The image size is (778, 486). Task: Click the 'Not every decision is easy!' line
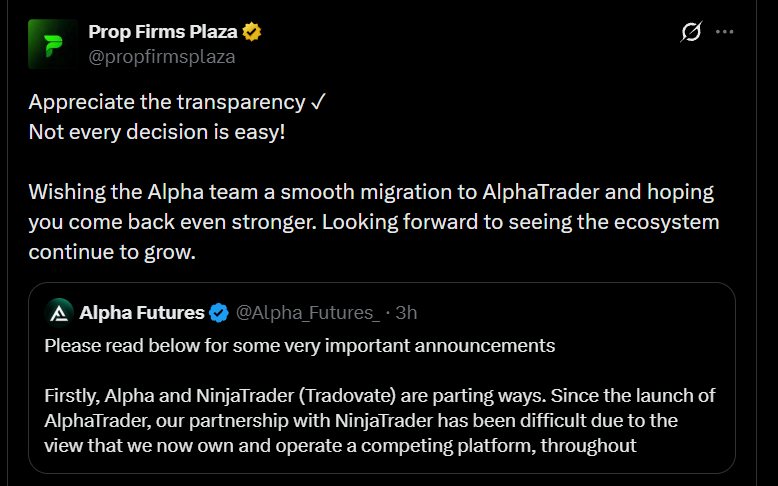(x=157, y=132)
